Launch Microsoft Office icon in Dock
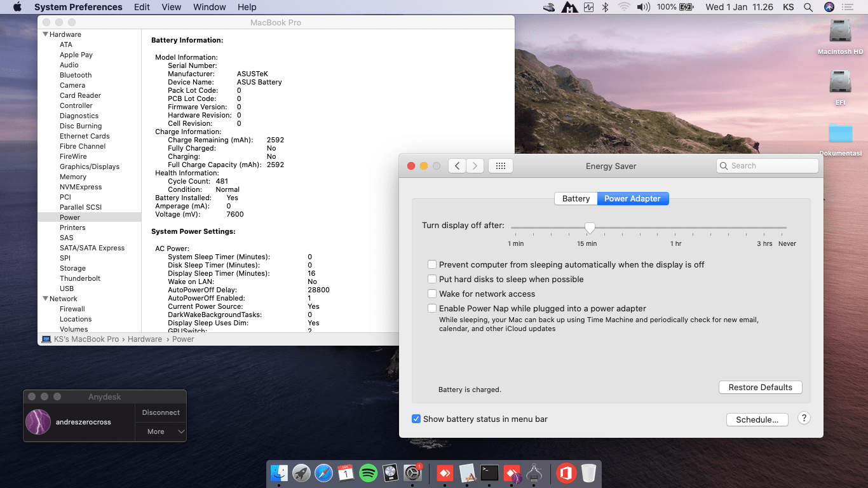 click(x=566, y=473)
